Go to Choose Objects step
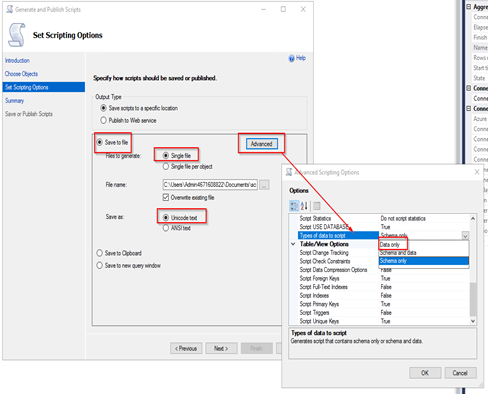 [x=21, y=74]
